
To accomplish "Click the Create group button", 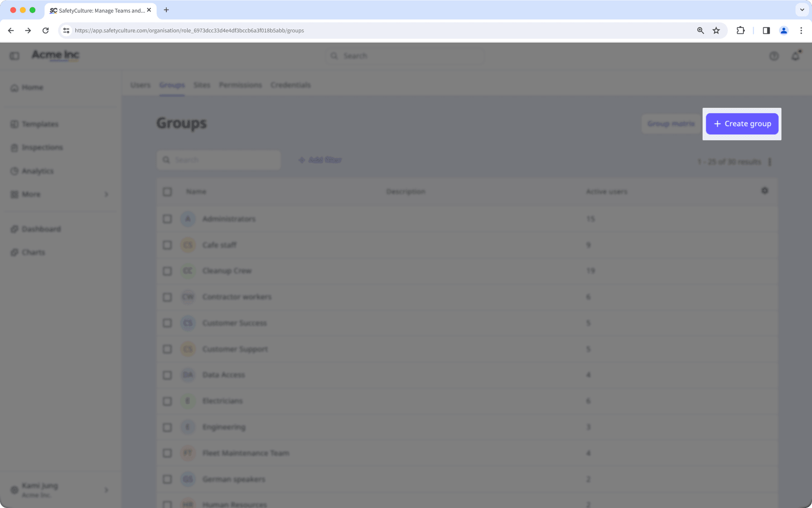I will [x=742, y=124].
